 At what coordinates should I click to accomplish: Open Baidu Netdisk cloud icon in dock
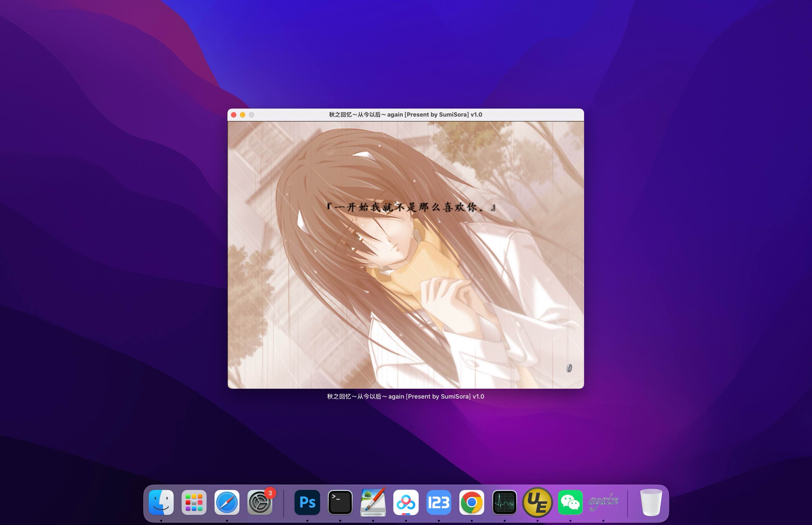point(406,502)
